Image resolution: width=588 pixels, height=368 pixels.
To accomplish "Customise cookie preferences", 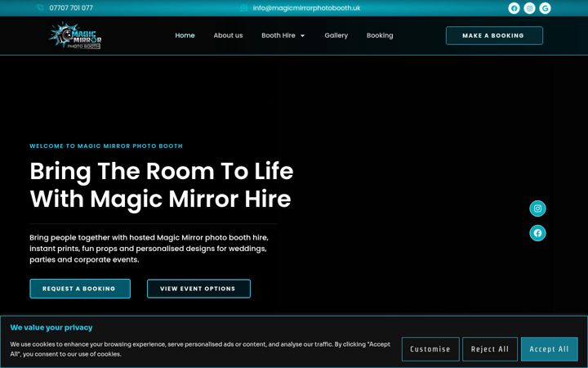I will coord(430,349).
